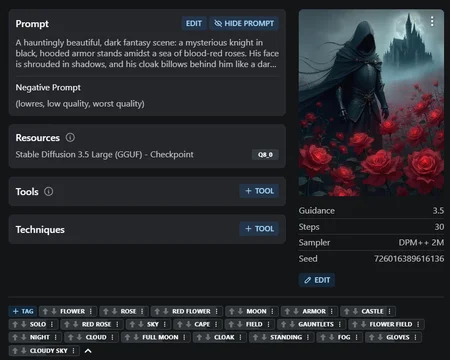
Task: Click the EDIT button below the Seed value
Action: pyautogui.click(x=317, y=280)
